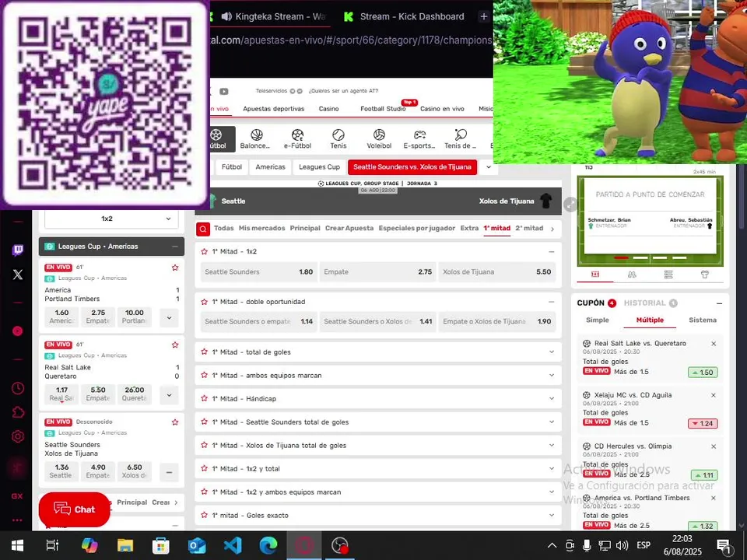Select the second match tracker slide indicator
The image size is (747, 560).
640,257
